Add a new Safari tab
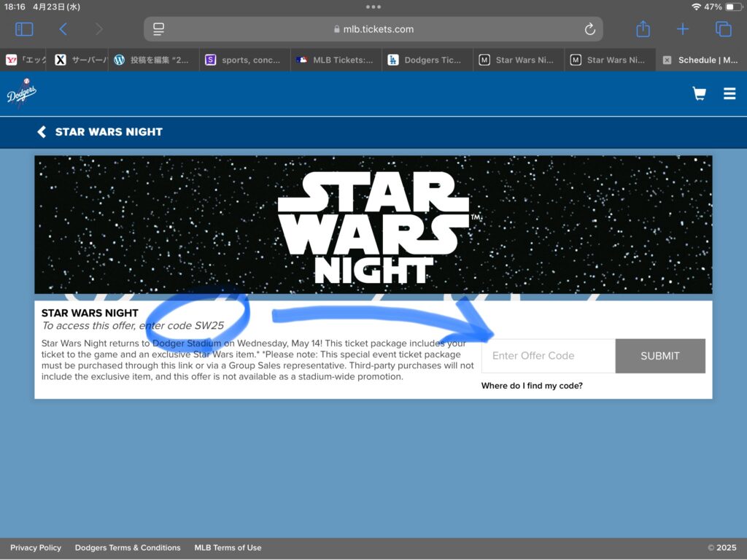The height and width of the screenshot is (560, 747). coord(682,29)
